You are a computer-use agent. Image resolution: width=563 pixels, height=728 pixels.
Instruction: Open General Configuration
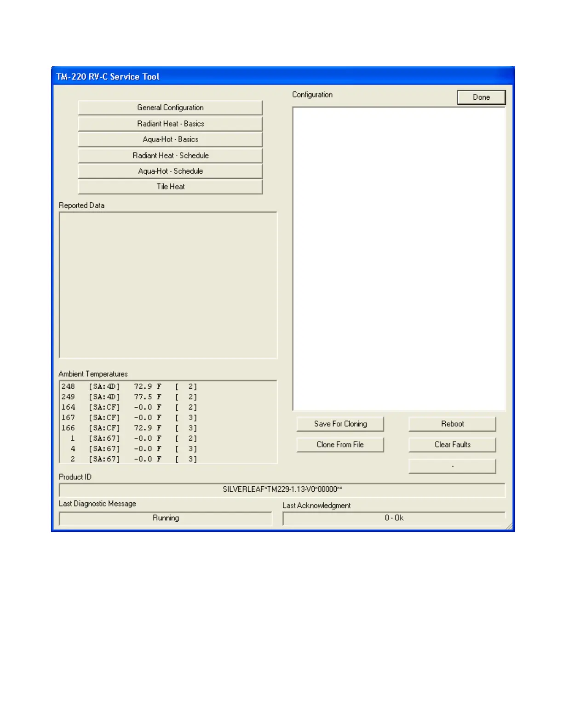tap(170, 108)
